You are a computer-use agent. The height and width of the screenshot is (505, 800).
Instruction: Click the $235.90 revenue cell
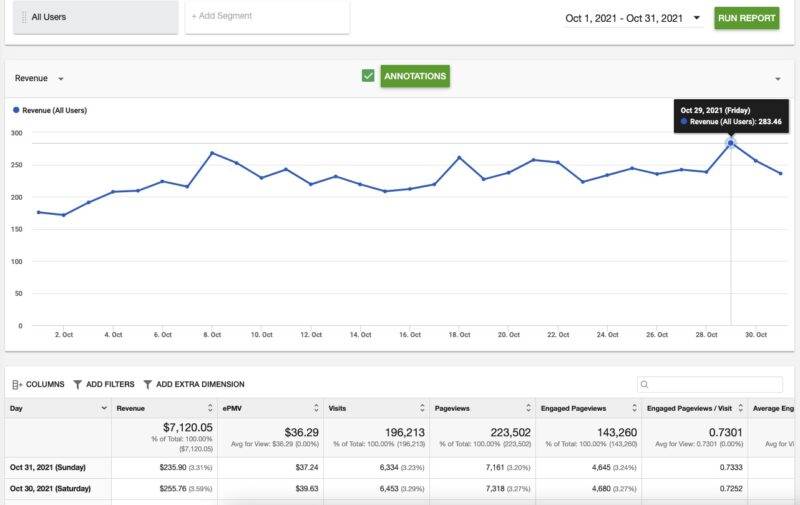coord(174,467)
